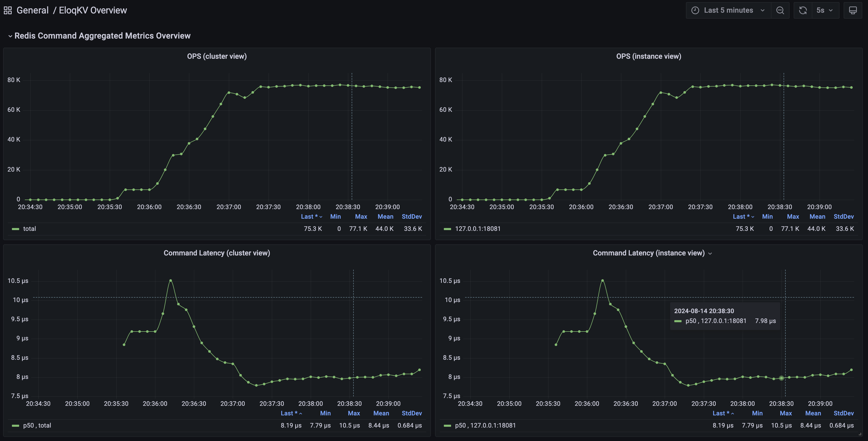Click the color swatch beside p50, total legend entry
Screen dimensions: 868x441
pos(15,425)
